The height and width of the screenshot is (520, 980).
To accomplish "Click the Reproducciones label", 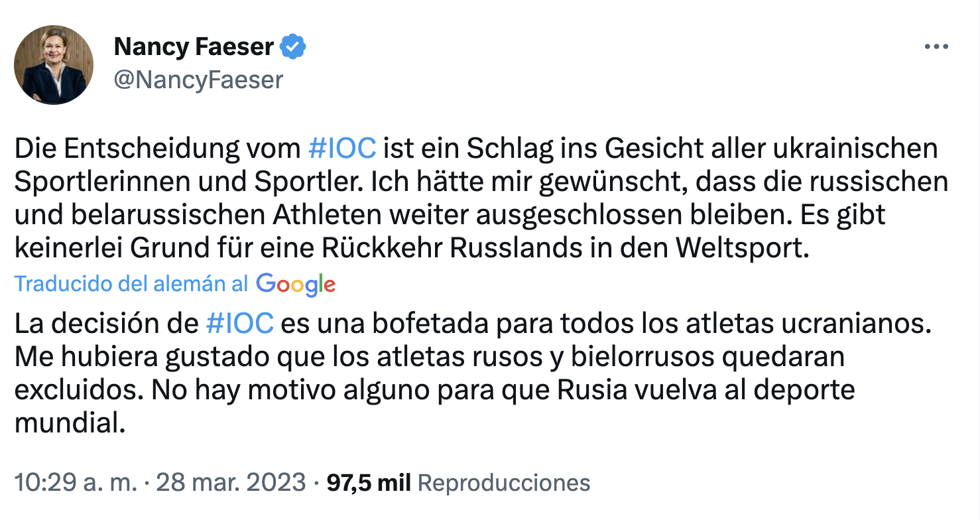I will 505,482.
